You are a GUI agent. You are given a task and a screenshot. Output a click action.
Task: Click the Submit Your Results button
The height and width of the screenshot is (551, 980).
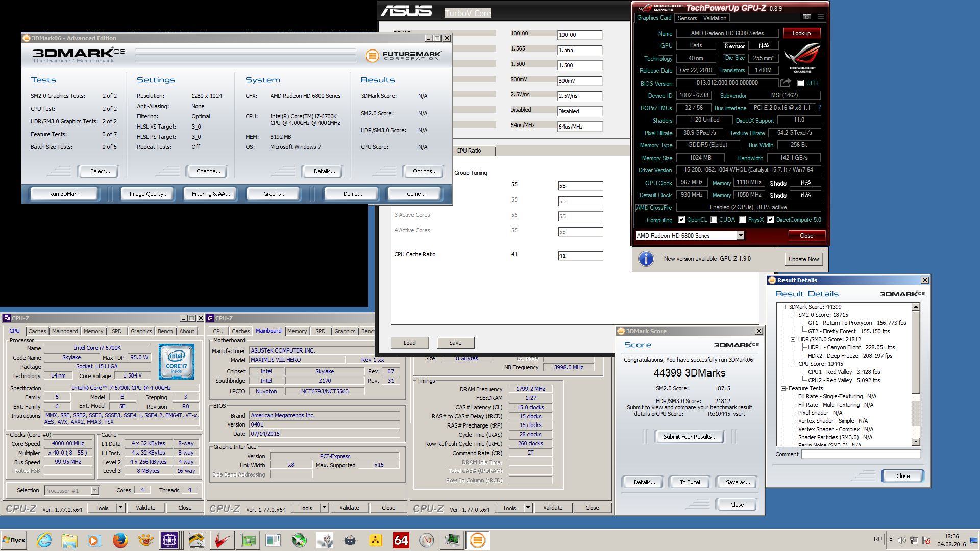point(690,437)
